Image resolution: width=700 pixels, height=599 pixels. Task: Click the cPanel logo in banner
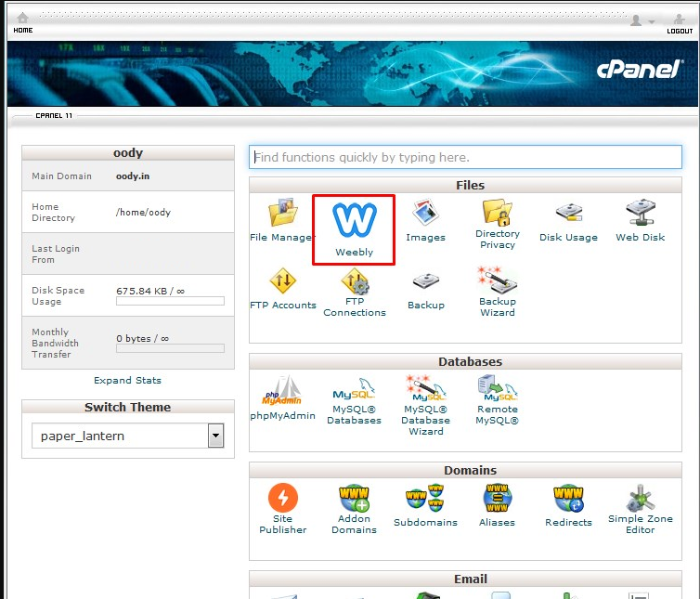click(x=639, y=70)
